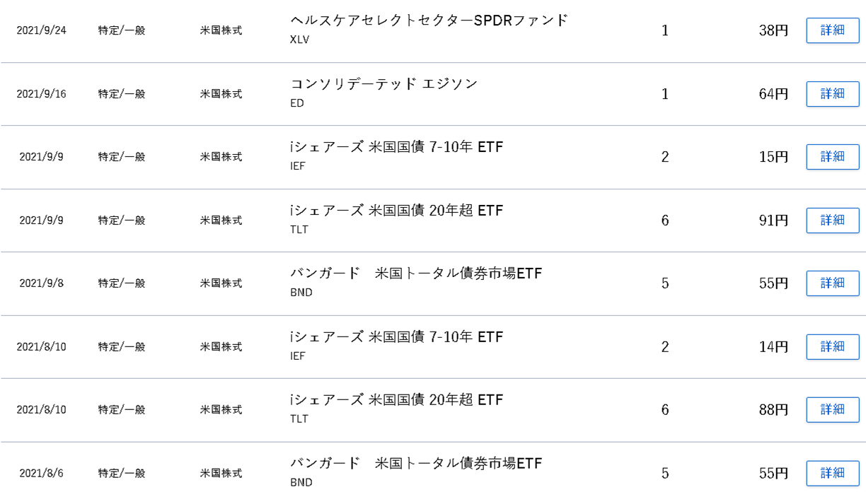Click iシェアーズ 米国国債 20年超 ETF dated 2021/9/9
Image resolution: width=866 pixels, height=504 pixels.
[x=397, y=211]
